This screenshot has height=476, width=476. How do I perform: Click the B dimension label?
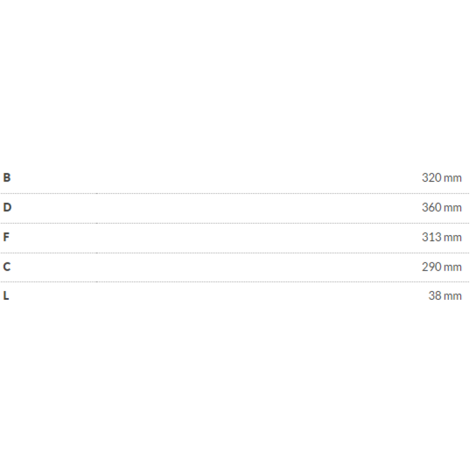pos(7,177)
